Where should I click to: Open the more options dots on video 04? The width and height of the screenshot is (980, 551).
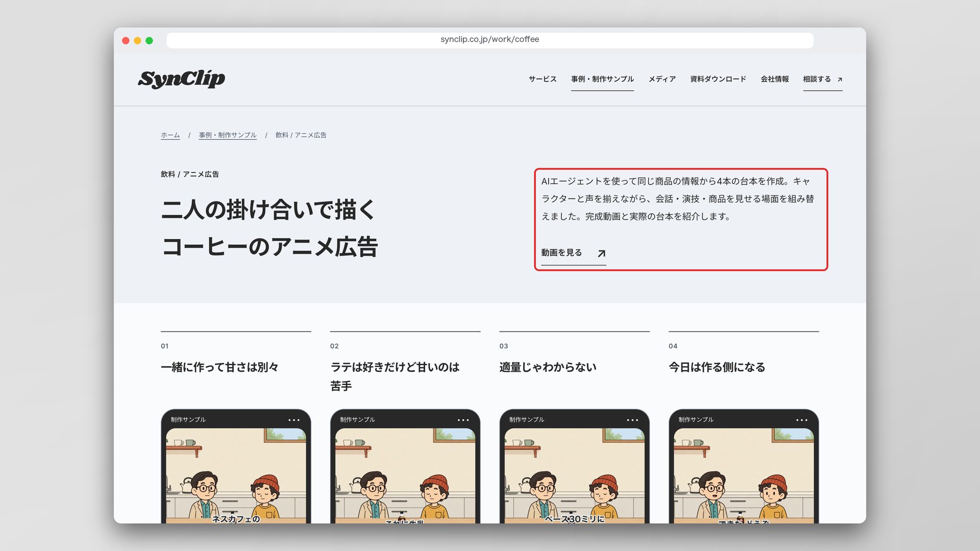tap(802, 420)
